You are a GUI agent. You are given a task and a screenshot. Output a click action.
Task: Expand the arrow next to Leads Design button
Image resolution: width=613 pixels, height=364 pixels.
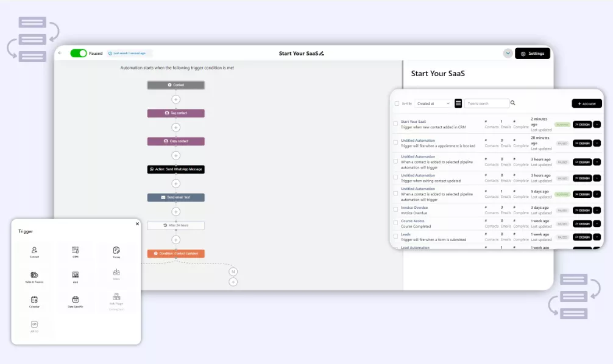(596, 236)
